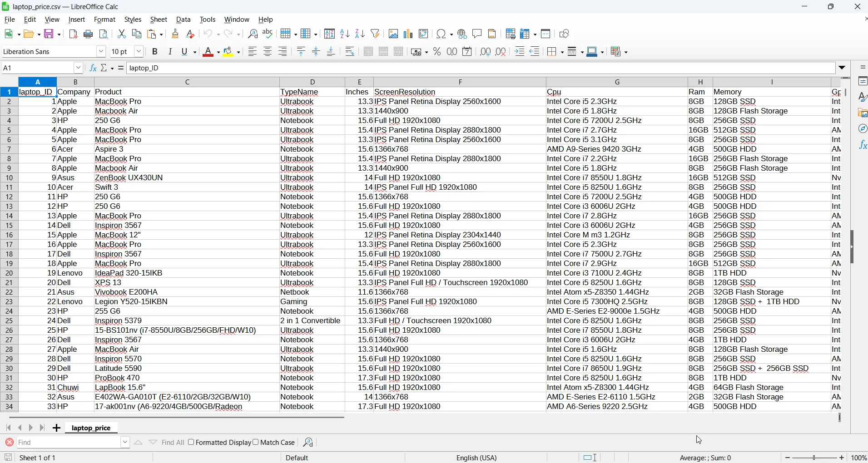The height and width of the screenshot is (463, 868).
Task: Open the Name Box dropdown arrow
Action: coord(79,68)
